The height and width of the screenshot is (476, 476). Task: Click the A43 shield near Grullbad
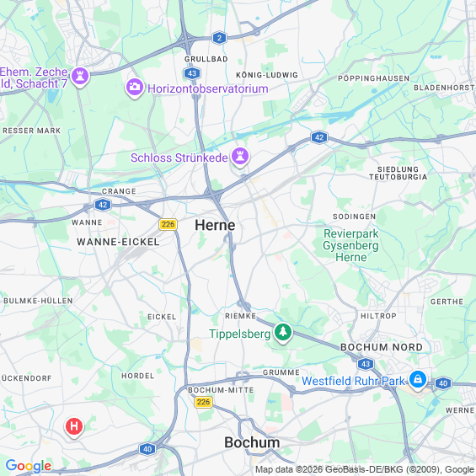click(192, 73)
